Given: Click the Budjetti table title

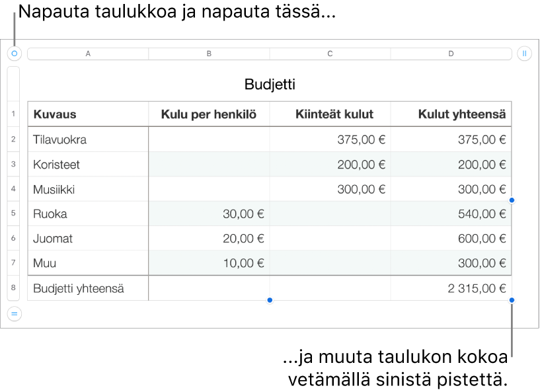Looking at the screenshot, I should point(270,85).
